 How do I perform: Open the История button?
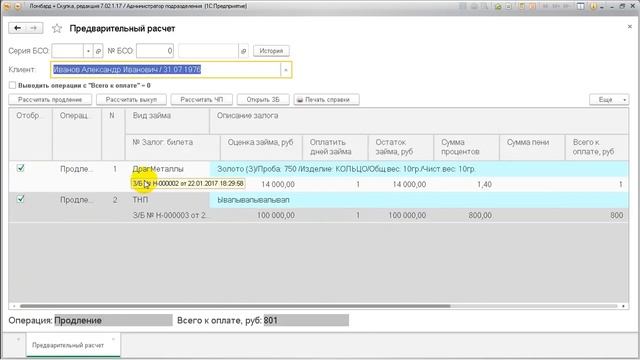(271, 51)
